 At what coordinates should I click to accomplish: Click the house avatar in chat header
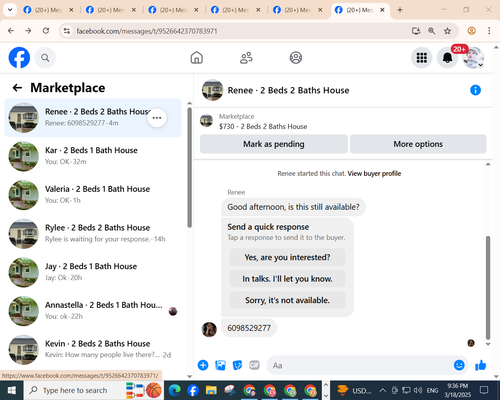pyautogui.click(x=212, y=90)
